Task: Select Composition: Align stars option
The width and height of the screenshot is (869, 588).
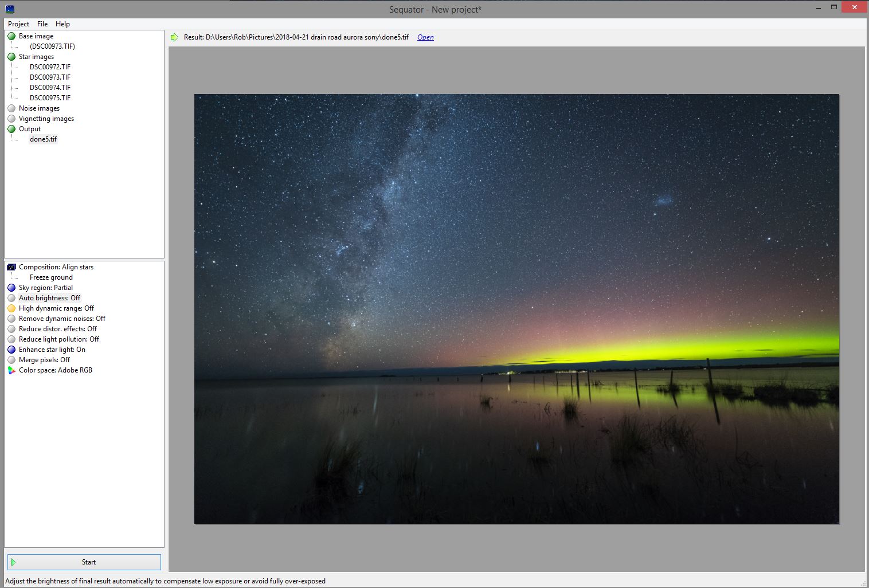Action: point(56,267)
